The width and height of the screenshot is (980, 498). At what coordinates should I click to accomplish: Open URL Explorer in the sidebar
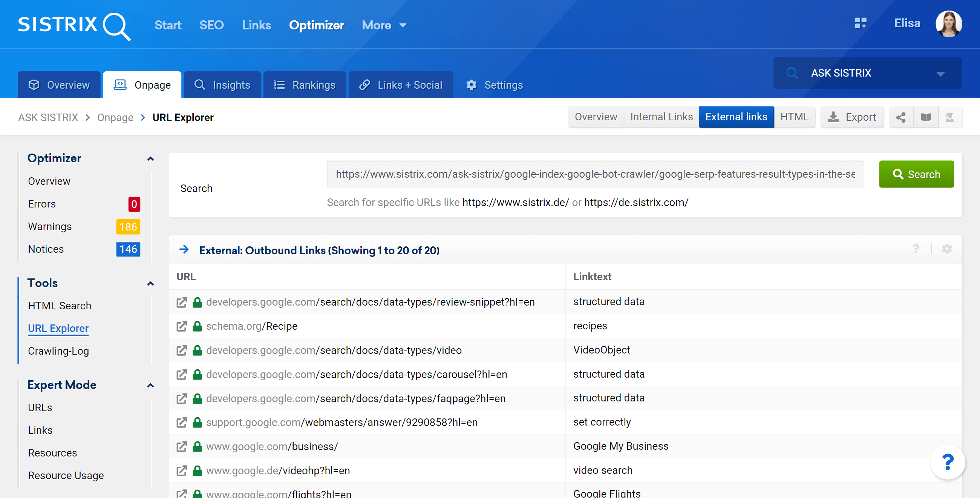pyautogui.click(x=58, y=329)
